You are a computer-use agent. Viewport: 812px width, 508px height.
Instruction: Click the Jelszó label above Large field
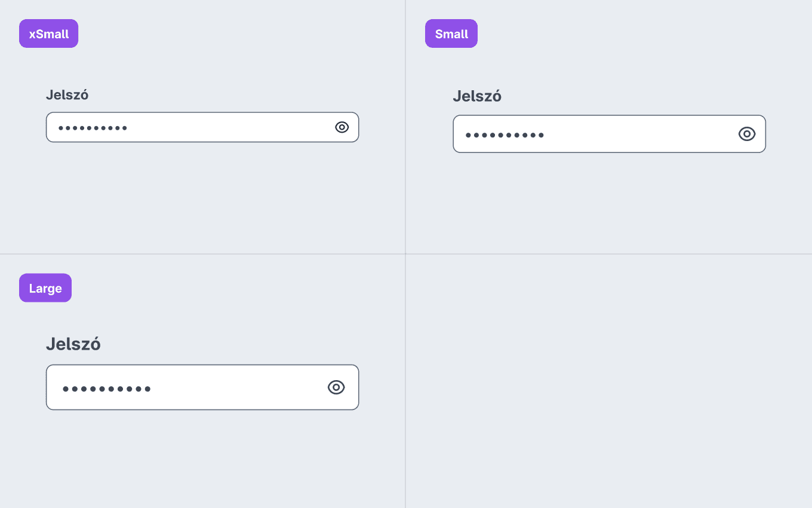click(73, 344)
